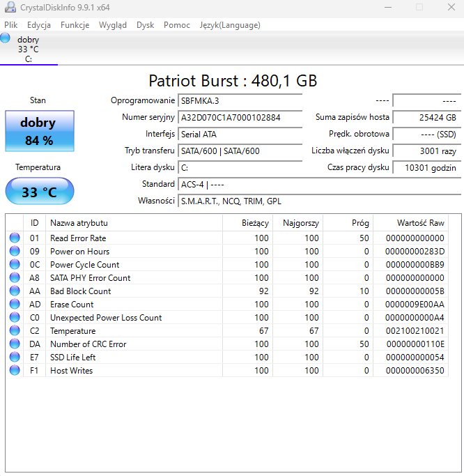The height and width of the screenshot is (476, 464).
Task: Select the C: drive tab
Action: point(29,49)
